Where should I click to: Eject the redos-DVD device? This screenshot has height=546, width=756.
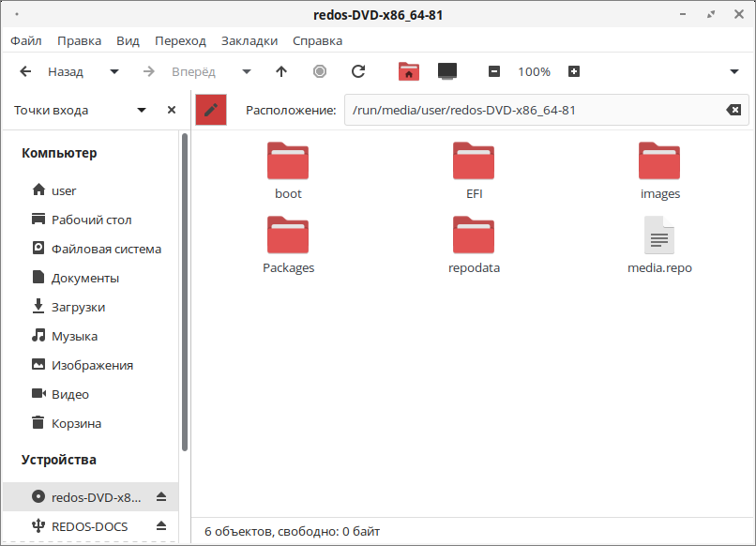pyautogui.click(x=161, y=497)
